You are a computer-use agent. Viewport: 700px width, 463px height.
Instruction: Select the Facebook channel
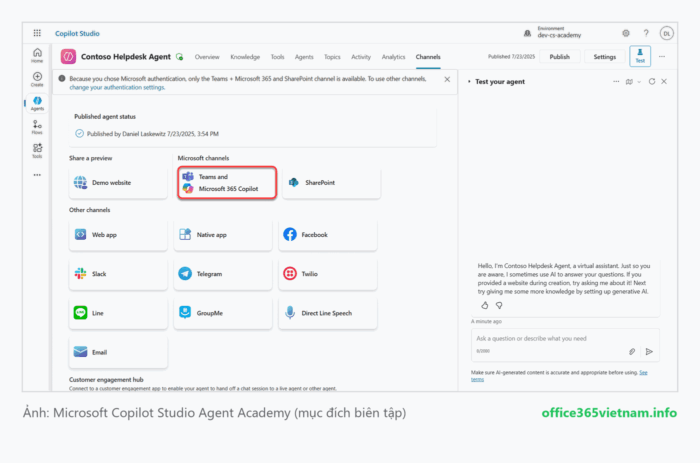328,235
